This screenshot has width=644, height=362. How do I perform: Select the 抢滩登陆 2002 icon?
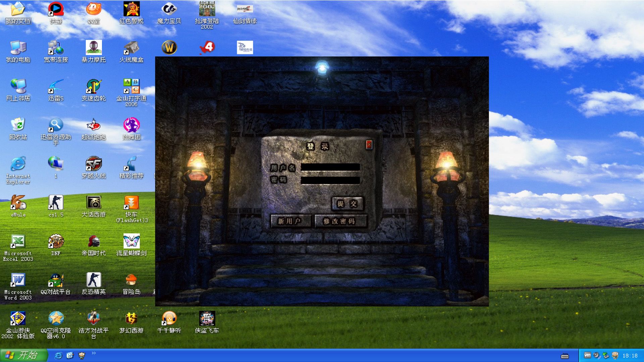coord(207,15)
